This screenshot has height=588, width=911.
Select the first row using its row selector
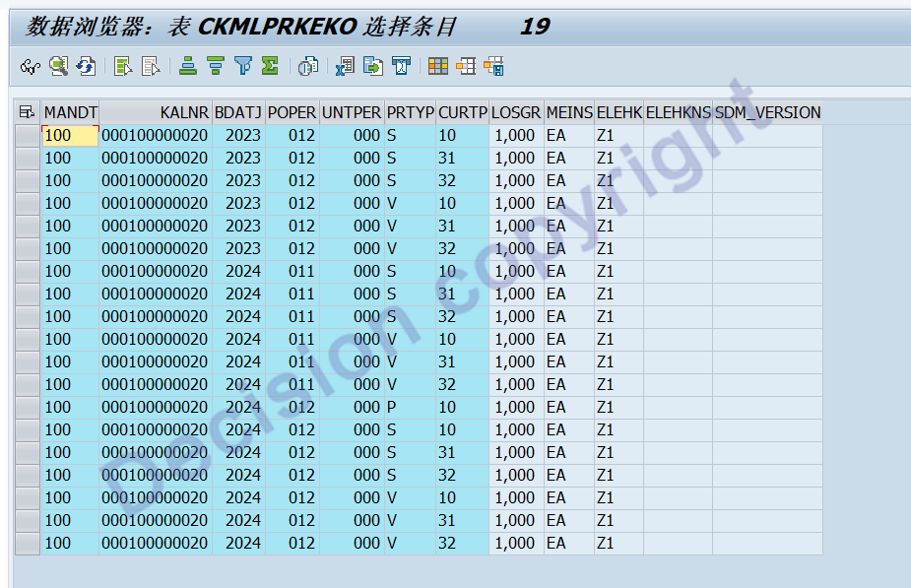28,136
